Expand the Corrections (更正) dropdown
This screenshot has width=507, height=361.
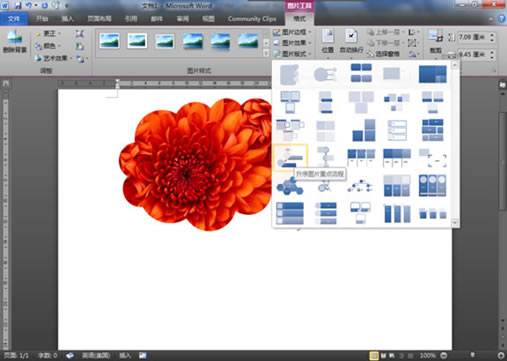48,34
